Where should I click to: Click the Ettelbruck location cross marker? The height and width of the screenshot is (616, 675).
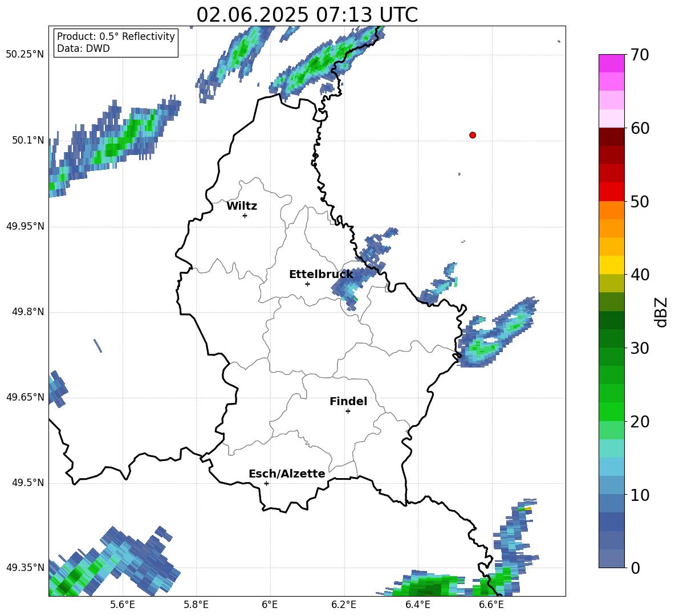(307, 284)
